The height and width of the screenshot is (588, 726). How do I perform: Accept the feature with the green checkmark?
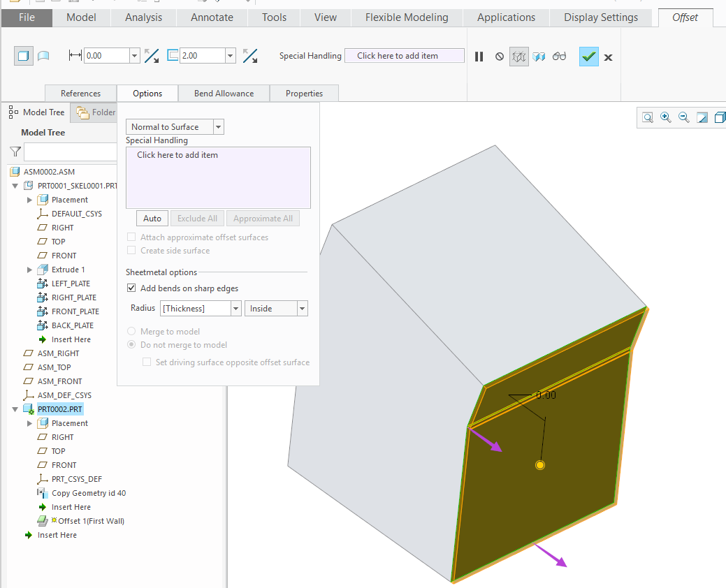coord(588,56)
